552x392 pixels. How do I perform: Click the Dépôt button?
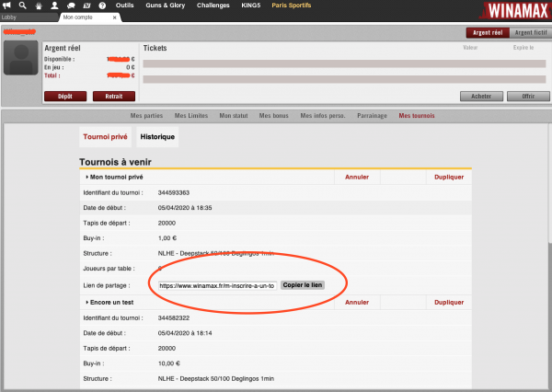[x=65, y=96]
